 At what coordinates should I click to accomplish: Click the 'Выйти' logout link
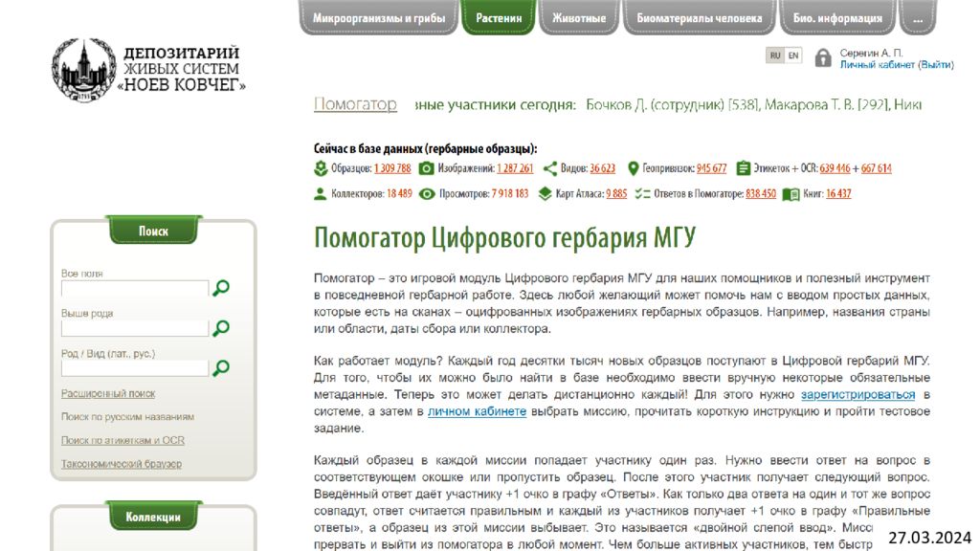click(x=936, y=65)
